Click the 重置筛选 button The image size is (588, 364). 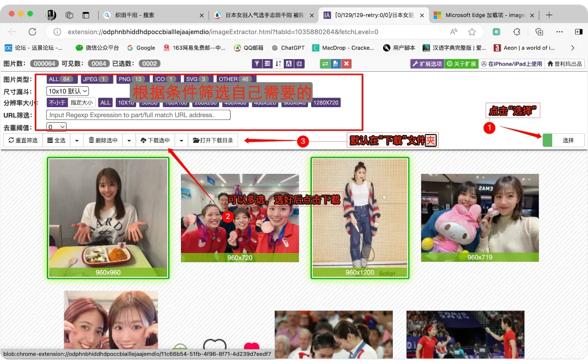pos(23,140)
